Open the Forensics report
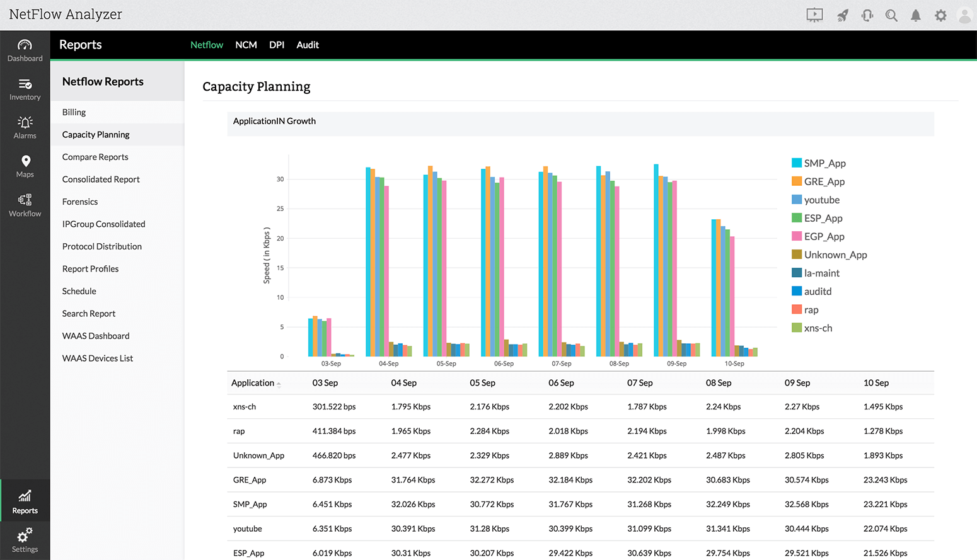 (79, 202)
